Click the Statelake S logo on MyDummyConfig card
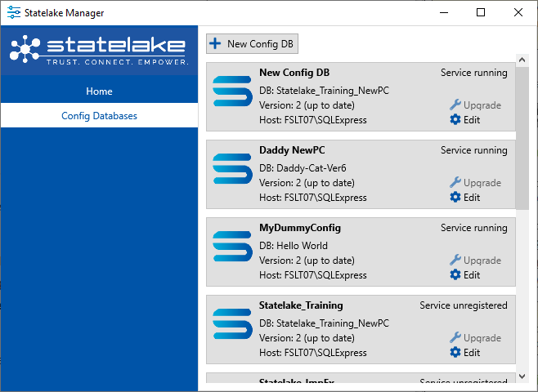 pos(232,247)
